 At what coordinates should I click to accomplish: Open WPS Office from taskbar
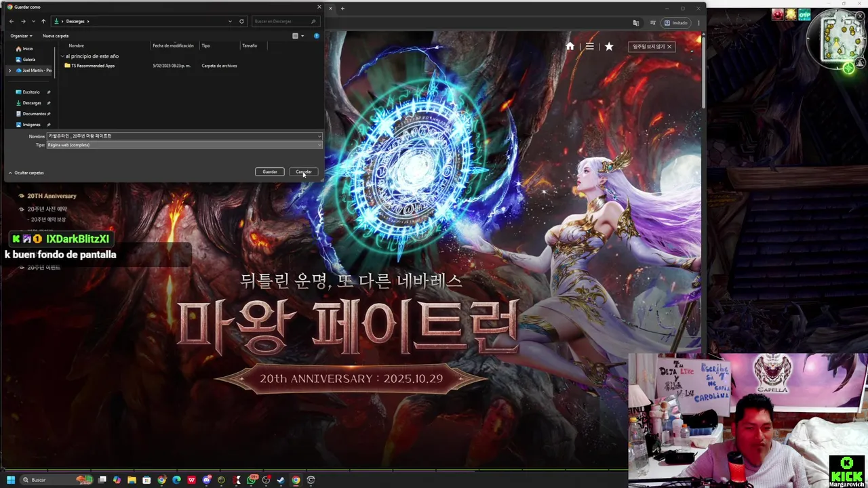(x=191, y=480)
